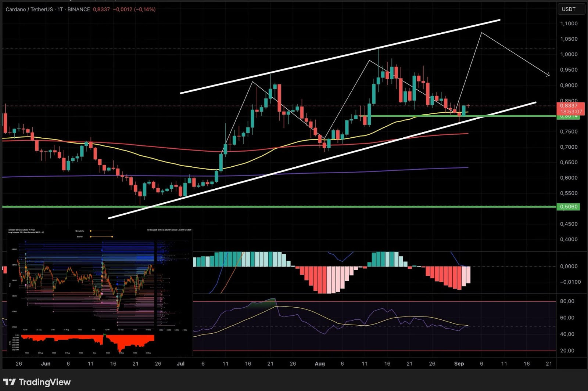Image resolution: width=588 pixels, height=391 pixels.
Task: Click the 0,6500 price axis label
Action: 569,162
